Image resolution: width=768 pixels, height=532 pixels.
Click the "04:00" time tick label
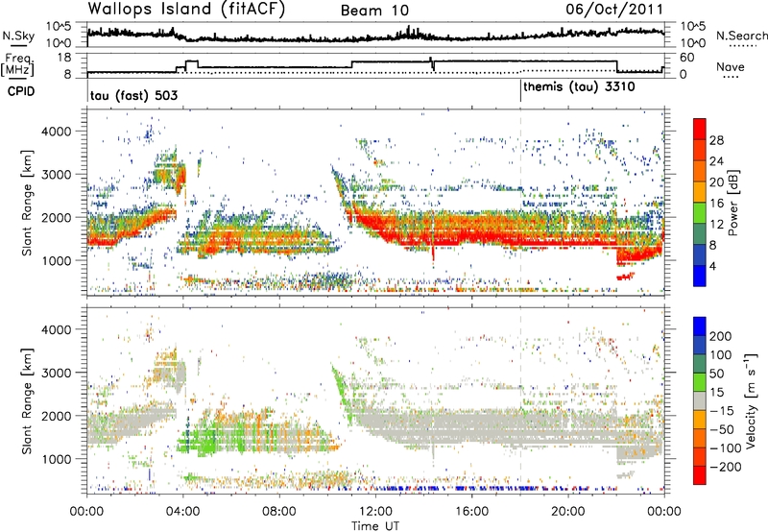tap(183, 512)
